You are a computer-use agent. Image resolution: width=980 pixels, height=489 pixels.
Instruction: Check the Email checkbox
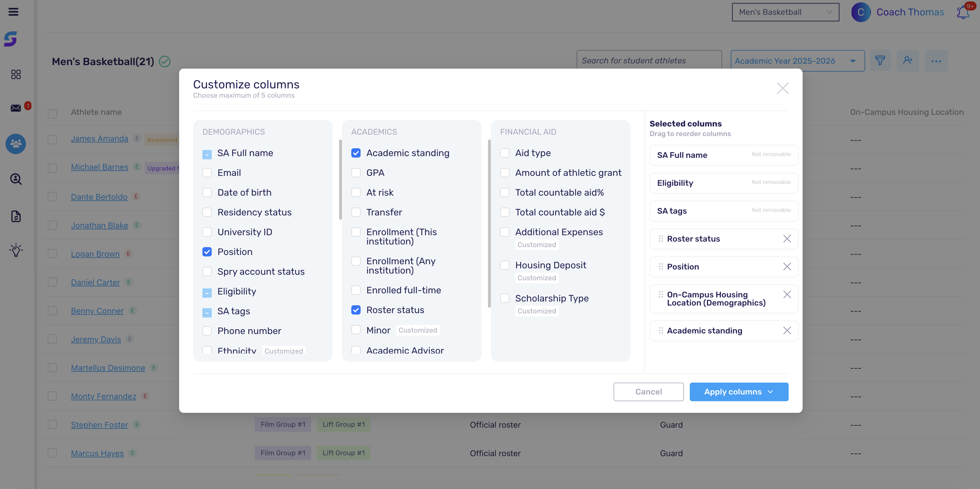207,173
